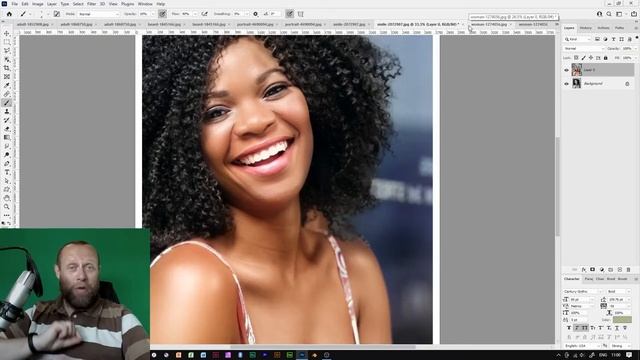Hide Layer 0 visibility eye
The image size is (640, 360).
tap(567, 70)
